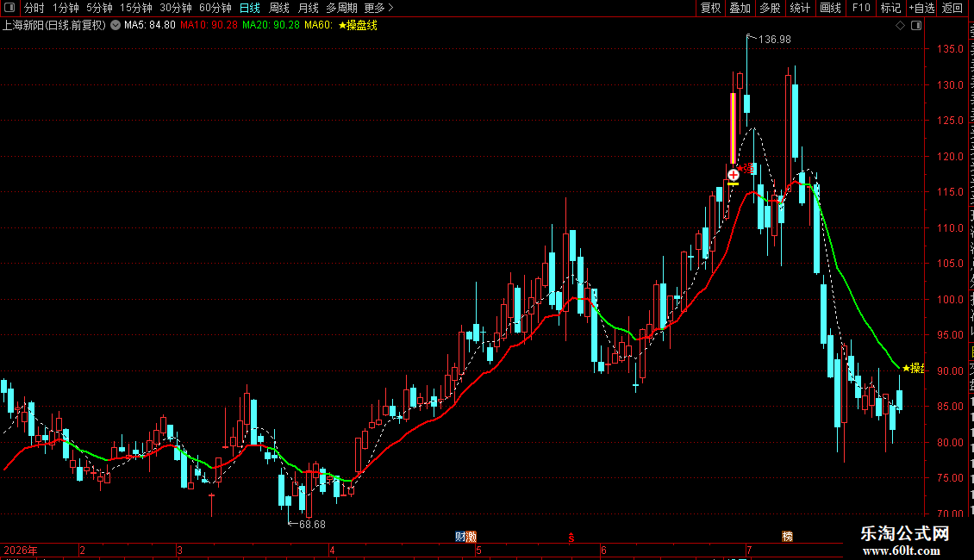Switch to the 30分钟 period
This screenshot has width=974, height=560.
coord(175,8)
